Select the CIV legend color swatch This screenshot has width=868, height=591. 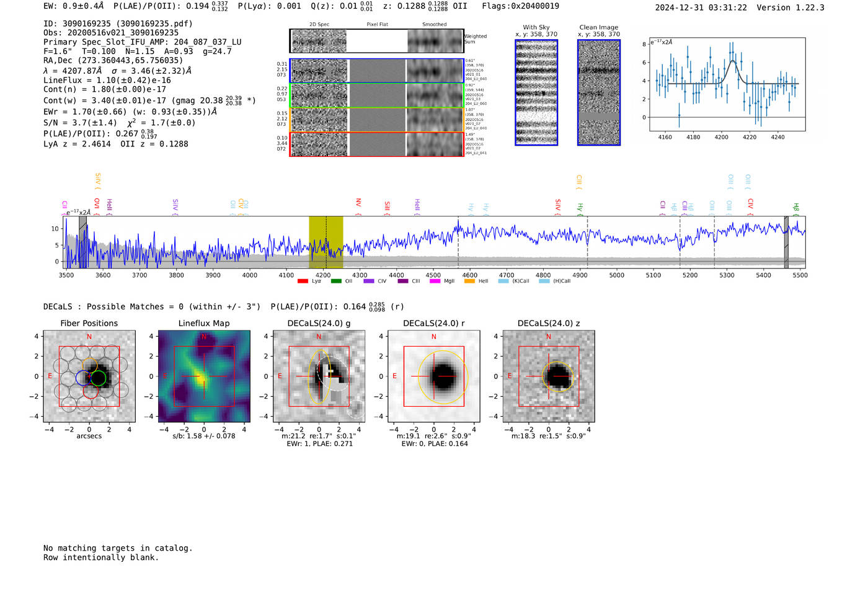tap(369, 281)
